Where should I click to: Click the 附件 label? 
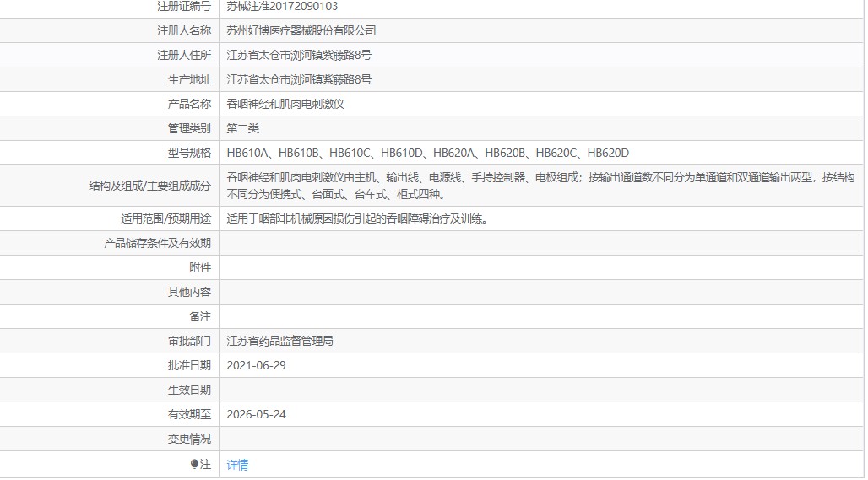200,267
